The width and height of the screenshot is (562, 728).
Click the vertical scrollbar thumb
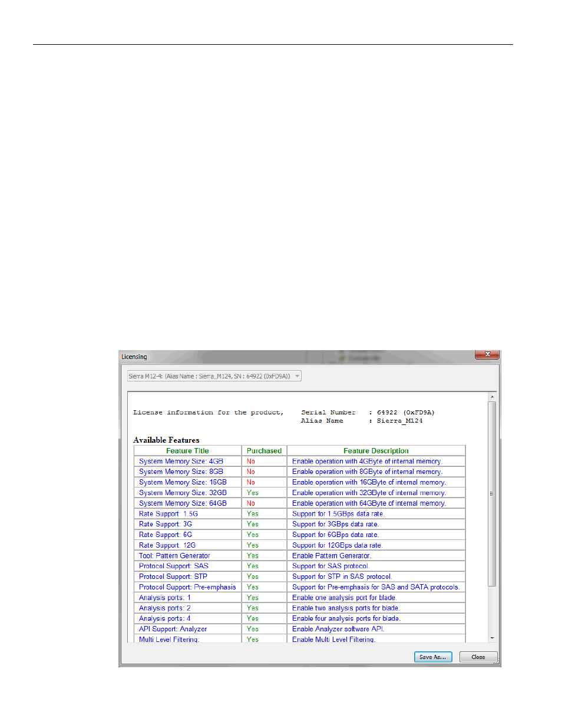492,494
